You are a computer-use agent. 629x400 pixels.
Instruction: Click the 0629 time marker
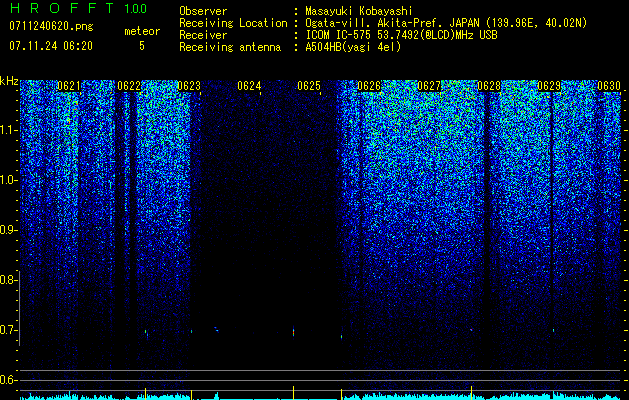(549, 86)
